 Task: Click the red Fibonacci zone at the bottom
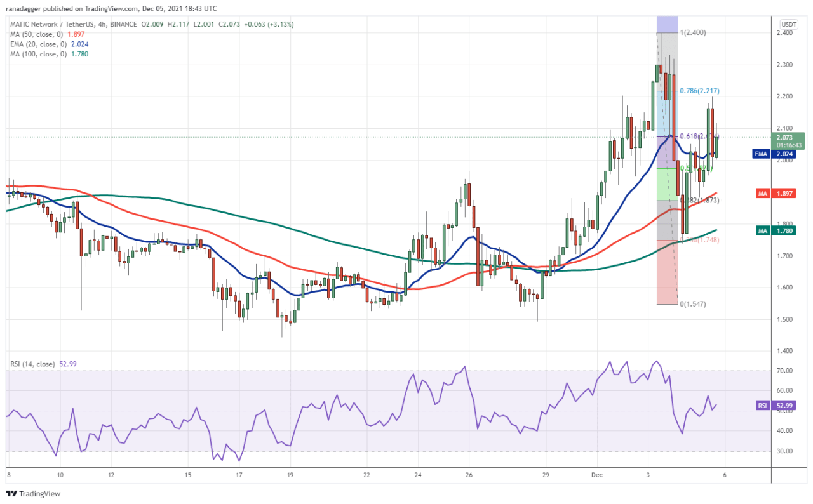(x=667, y=273)
